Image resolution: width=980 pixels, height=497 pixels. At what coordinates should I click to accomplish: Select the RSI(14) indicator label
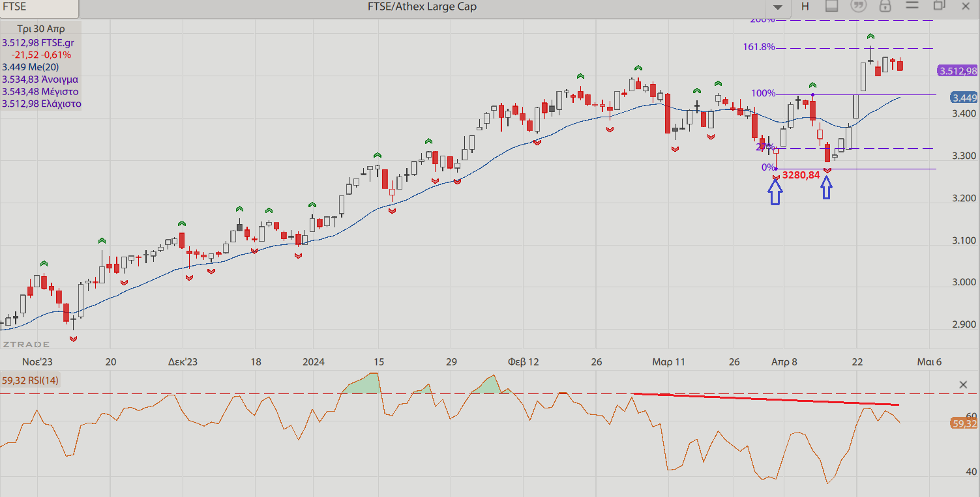tap(31, 380)
